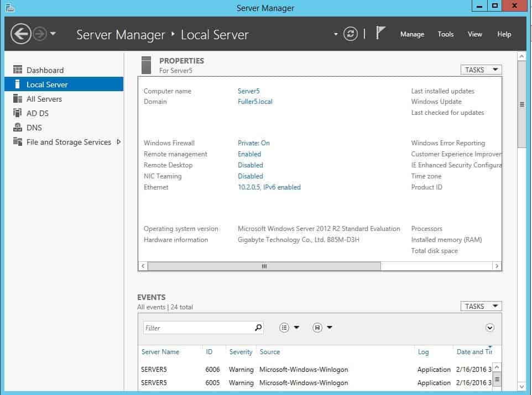Click the server icon beside PROPERTIES heading
Viewport: 532px width, 395px height.
(146, 65)
